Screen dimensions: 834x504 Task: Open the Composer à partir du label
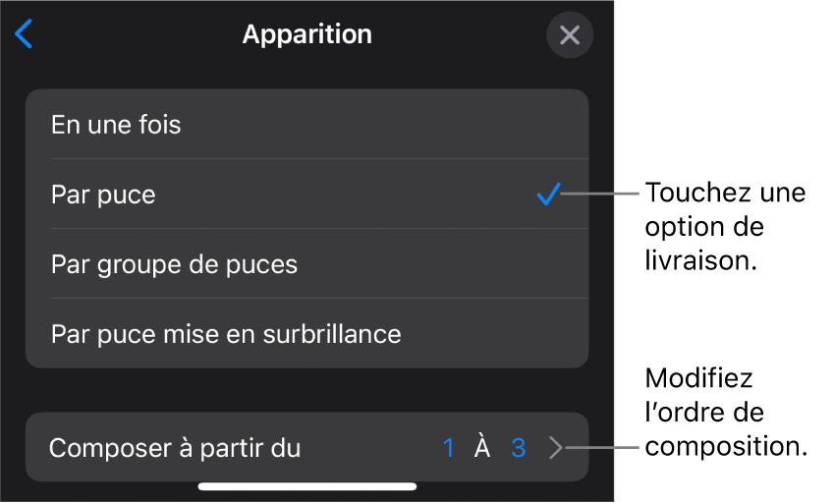(x=175, y=449)
